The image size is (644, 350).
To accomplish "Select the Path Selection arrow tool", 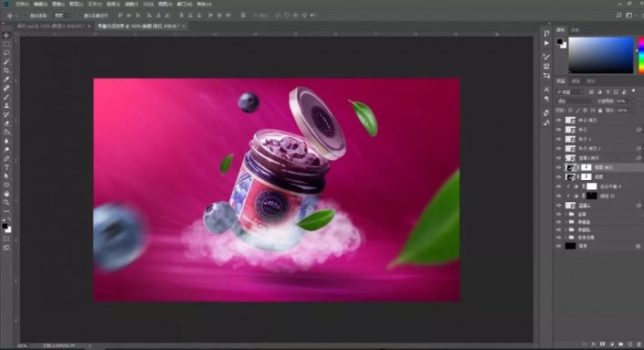I will click(6, 175).
